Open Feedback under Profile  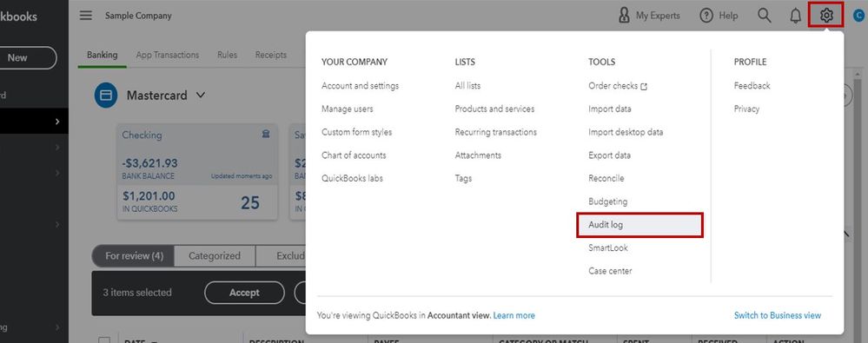tap(752, 86)
